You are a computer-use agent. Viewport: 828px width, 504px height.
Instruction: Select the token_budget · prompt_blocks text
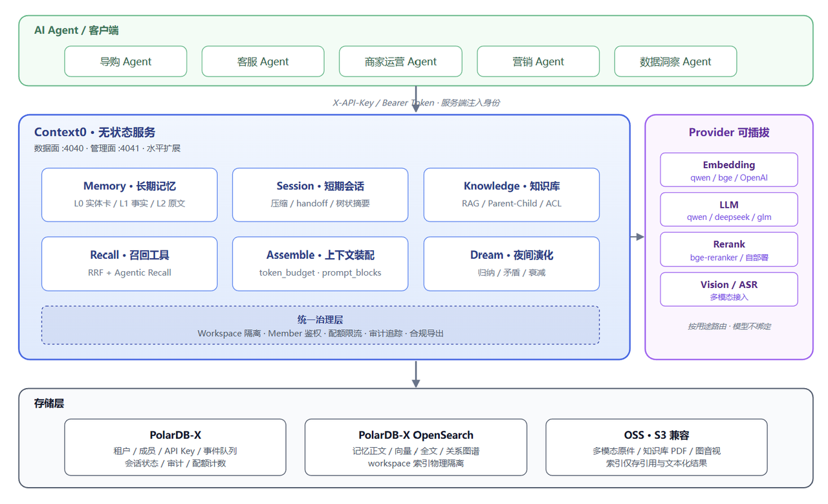320,272
